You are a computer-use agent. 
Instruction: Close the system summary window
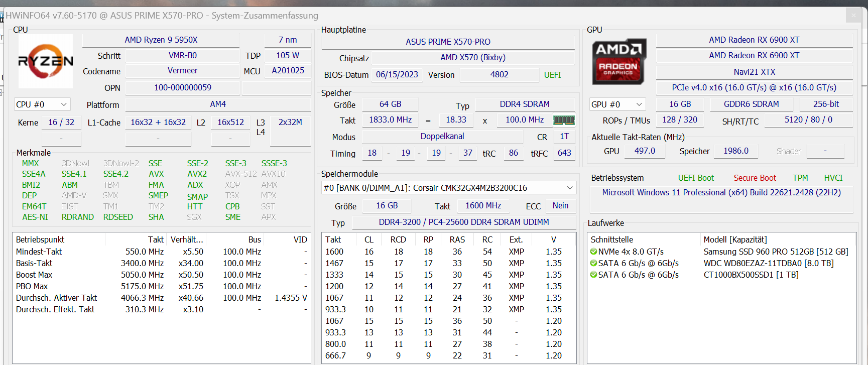[x=853, y=16]
